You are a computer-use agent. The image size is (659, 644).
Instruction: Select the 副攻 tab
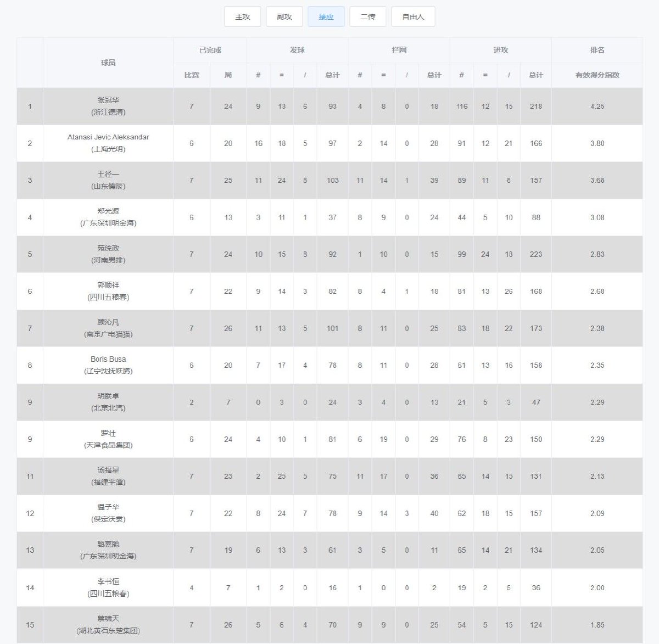click(284, 16)
